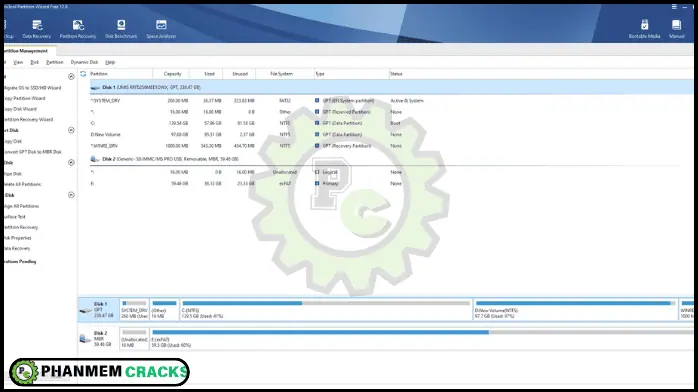The width and height of the screenshot is (698, 392).
Task: Sort by the Type column header
Action: pyautogui.click(x=320, y=74)
